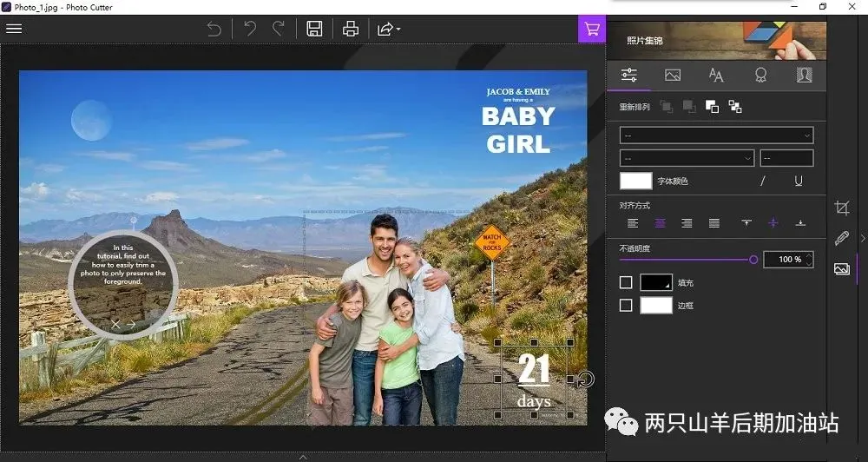868x462 pixels.
Task: Align text to the top
Action: (746, 223)
